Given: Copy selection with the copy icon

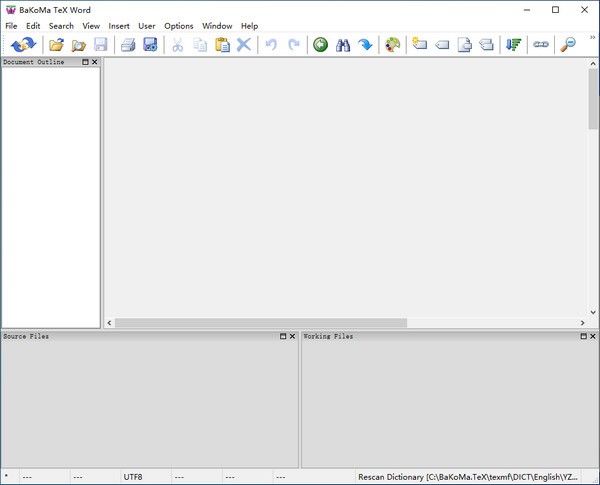Looking at the screenshot, I should (x=200, y=45).
